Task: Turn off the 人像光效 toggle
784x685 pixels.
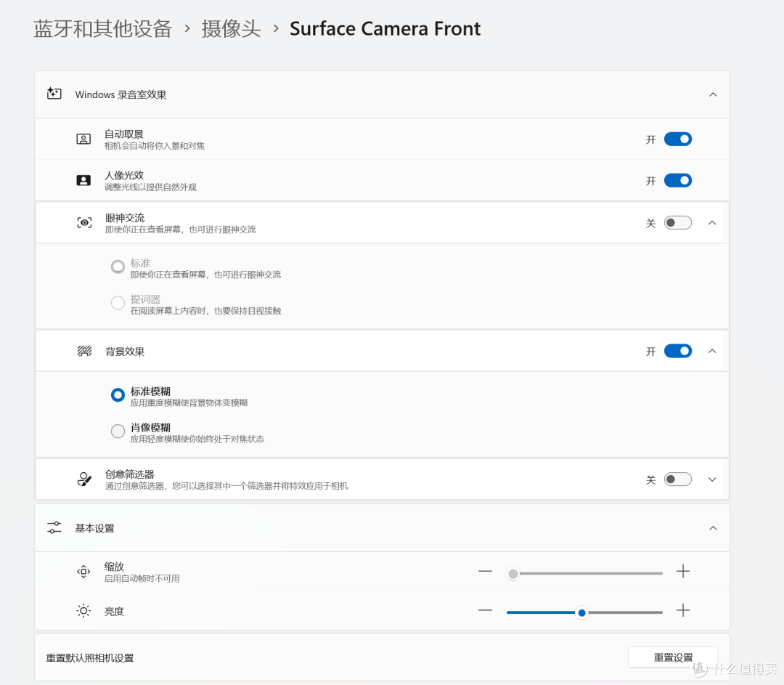Action: [x=678, y=180]
